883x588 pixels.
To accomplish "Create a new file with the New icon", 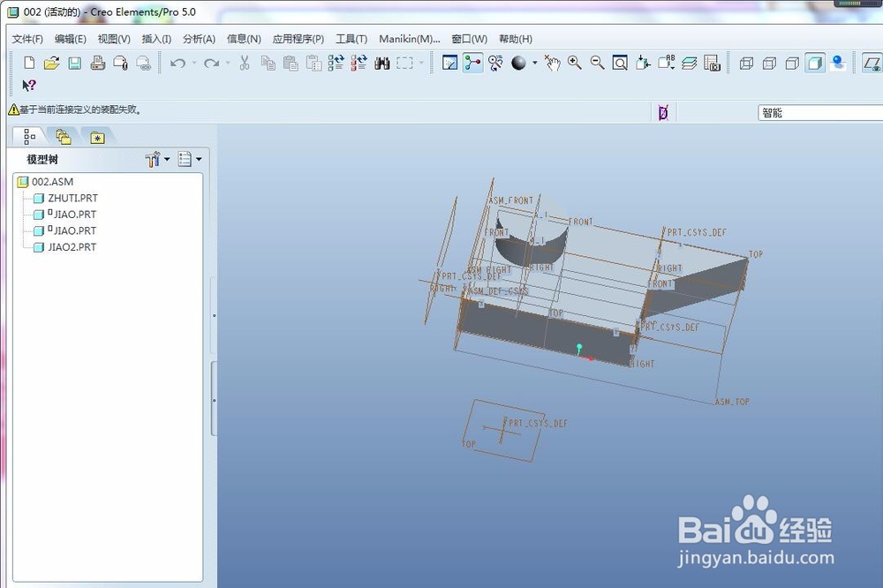I will [x=29, y=63].
